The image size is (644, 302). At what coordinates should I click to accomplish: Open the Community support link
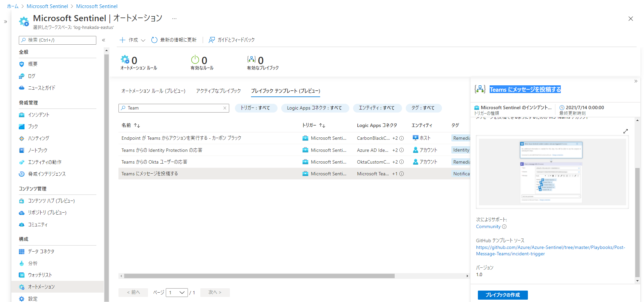[488, 227]
